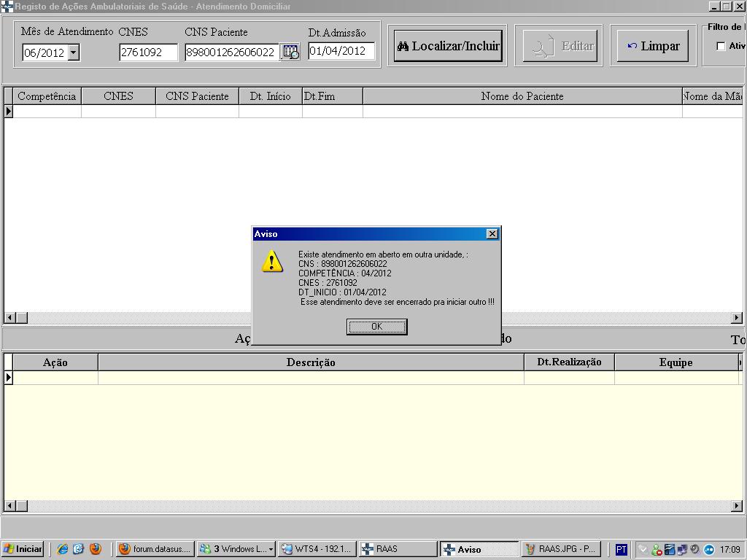
Task: Toggle the Ativ filter checkbox
Action: 721,47
